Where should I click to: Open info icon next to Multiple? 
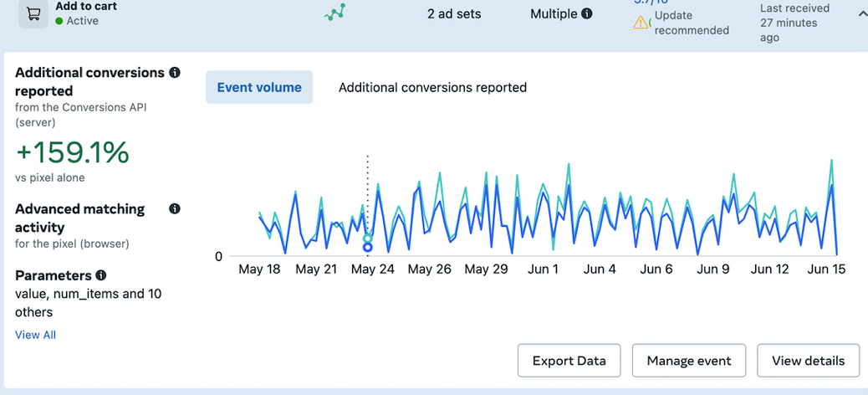click(x=587, y=13)
